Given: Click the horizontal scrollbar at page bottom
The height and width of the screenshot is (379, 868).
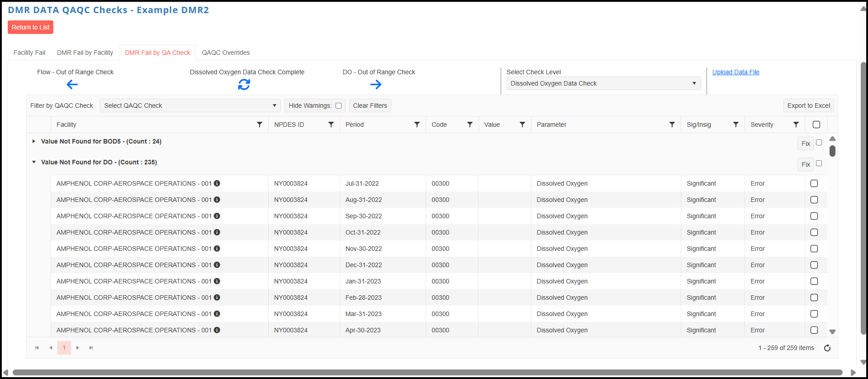Looking at the screenshot, I should [x=427, y=373].
